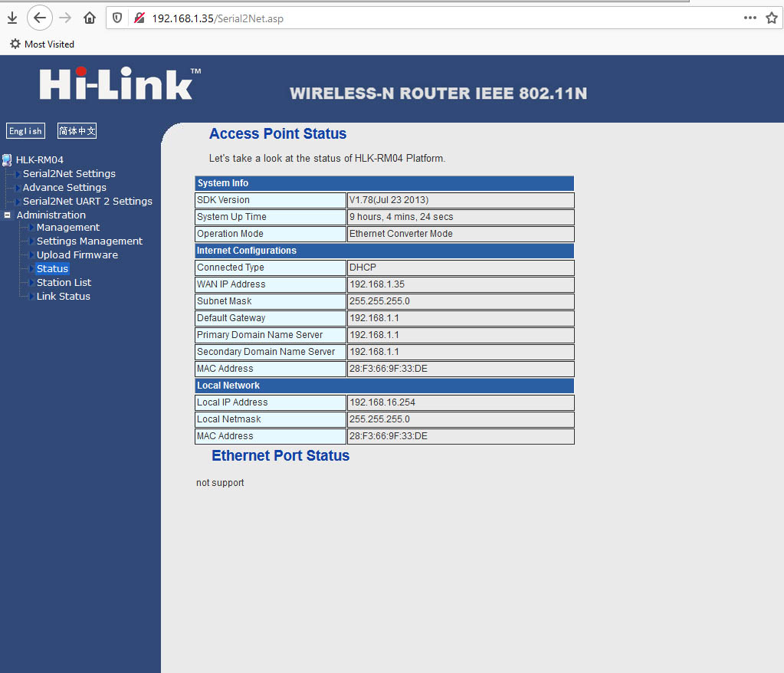This screenshot has width=784, height=673.
Task: Click the Local IP Address value 192.168.16.254
Action: click(x=461, y=402)
